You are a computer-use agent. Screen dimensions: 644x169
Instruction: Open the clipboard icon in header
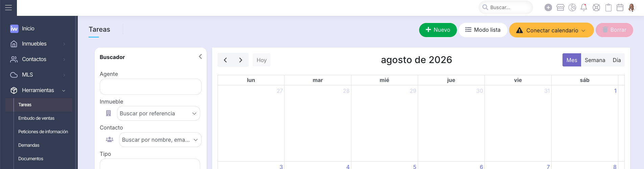[608, 7]
